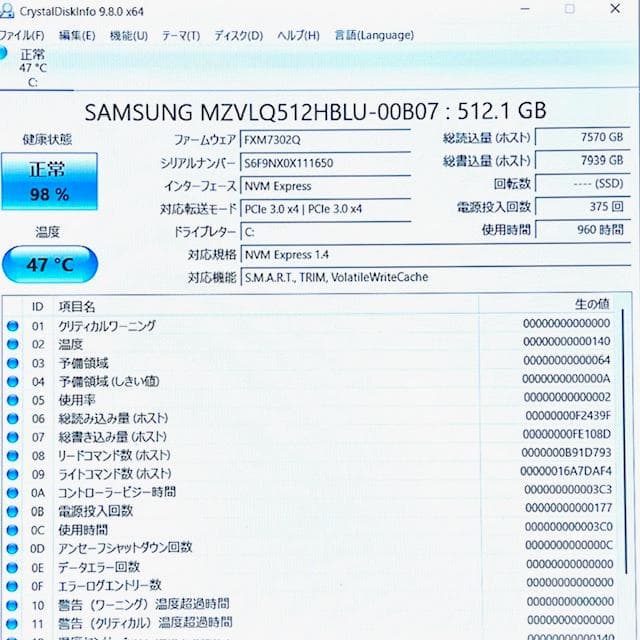The height and width of the screenshot is (640, 640).
Task: Click raw value 000000B91D793
Action: tap(567, 453)
